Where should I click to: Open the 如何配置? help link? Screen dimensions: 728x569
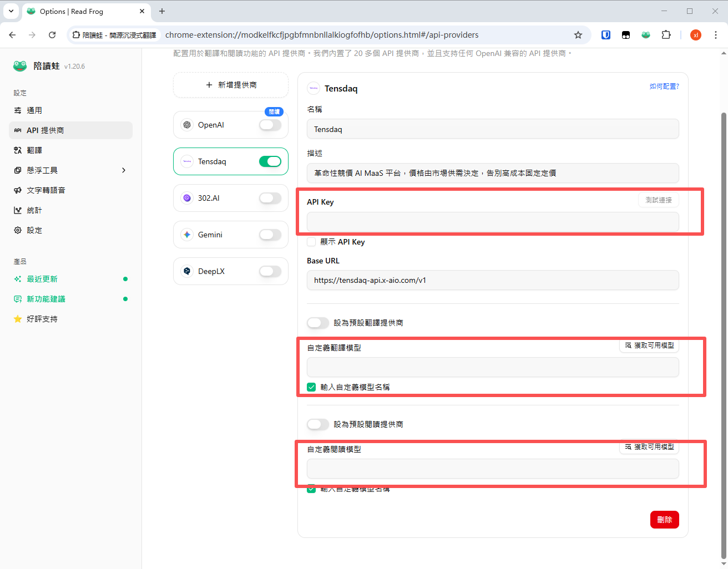[664, 87]
